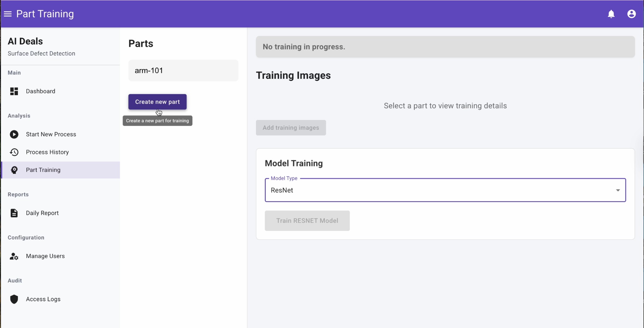Click the Train RESNET Model button
Image resolution: width=644 pixels, height=328 pixels.
coord(307,221)
